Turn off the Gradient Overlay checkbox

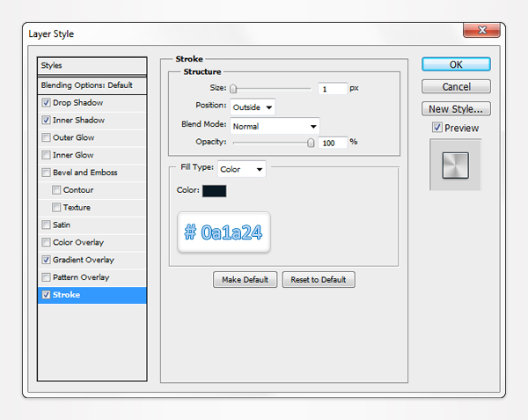point(46,261)
